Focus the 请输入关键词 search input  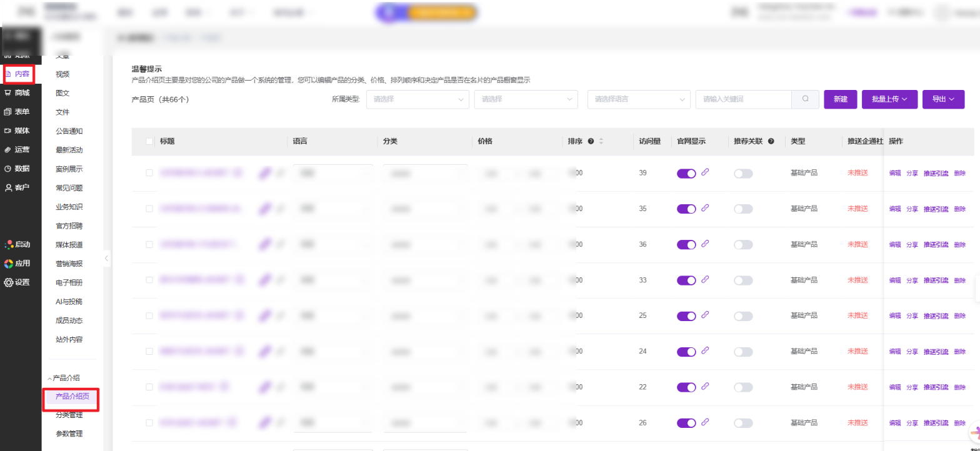click(743, 99)
